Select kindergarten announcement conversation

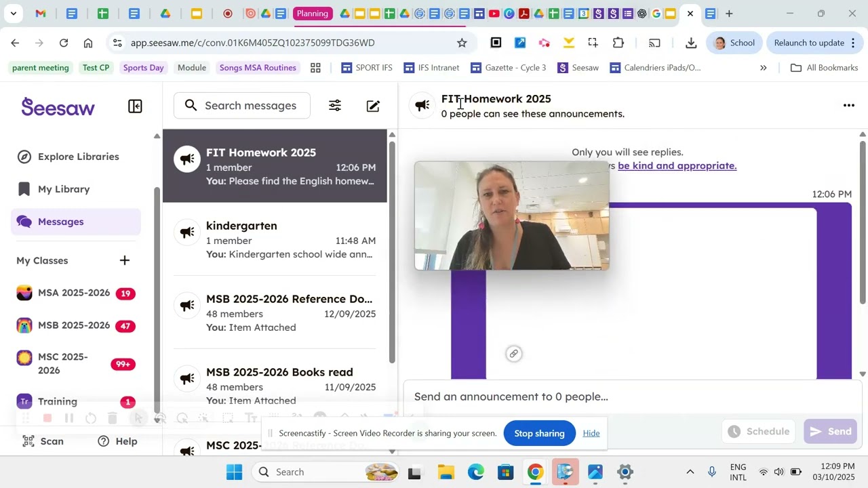tap(275, 239)
